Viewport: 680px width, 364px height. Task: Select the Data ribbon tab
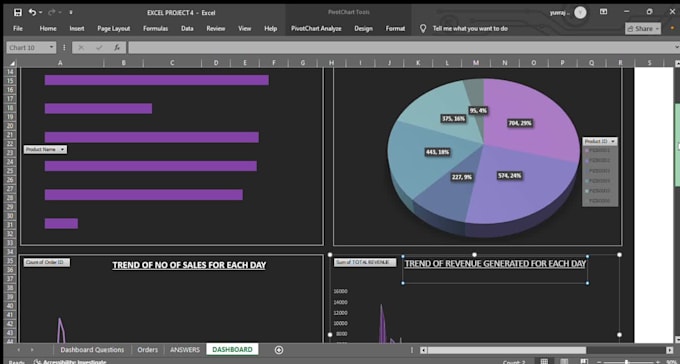tap(187, 29)
